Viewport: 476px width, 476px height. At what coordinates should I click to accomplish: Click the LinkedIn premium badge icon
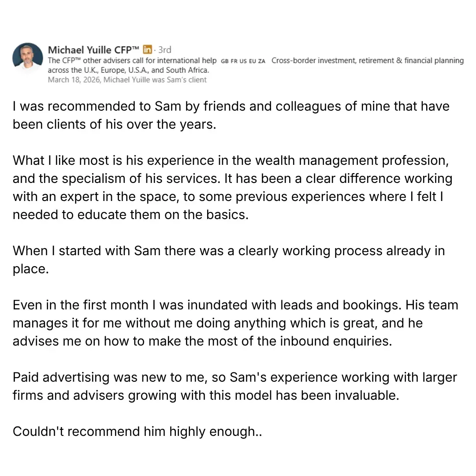(147, 49)
